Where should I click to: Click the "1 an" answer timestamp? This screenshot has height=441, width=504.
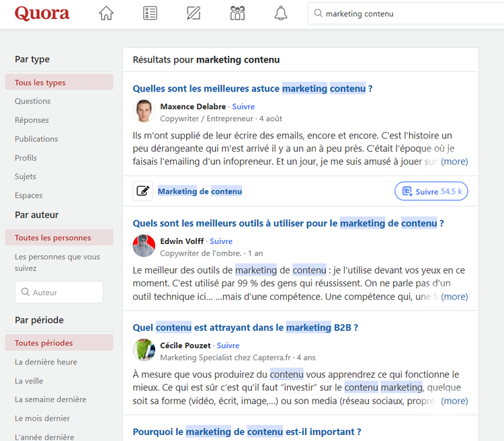pos(255,253)
